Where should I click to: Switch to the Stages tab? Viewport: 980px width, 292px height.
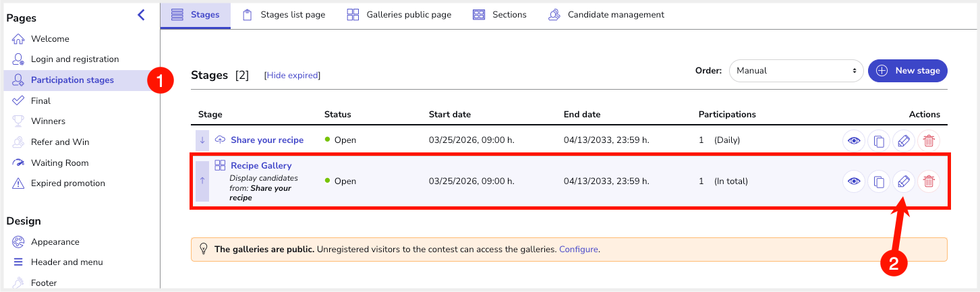click(x=196, y=15)
